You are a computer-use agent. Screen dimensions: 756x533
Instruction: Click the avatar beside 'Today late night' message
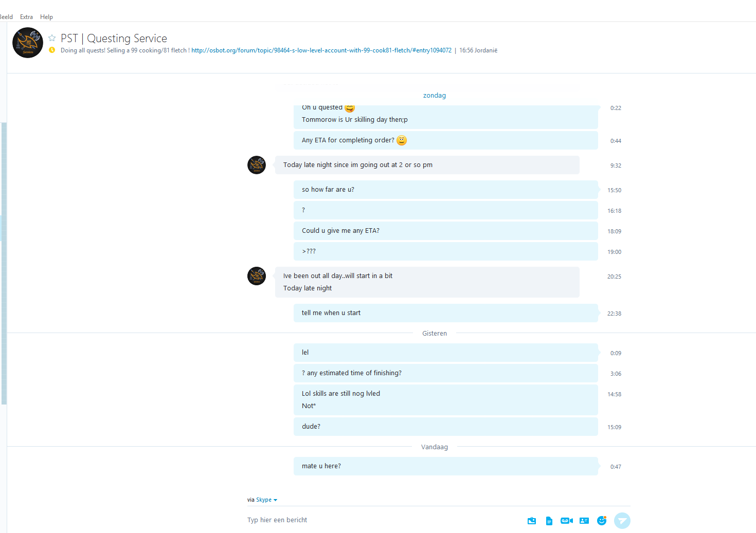click(x=257, y=165)
